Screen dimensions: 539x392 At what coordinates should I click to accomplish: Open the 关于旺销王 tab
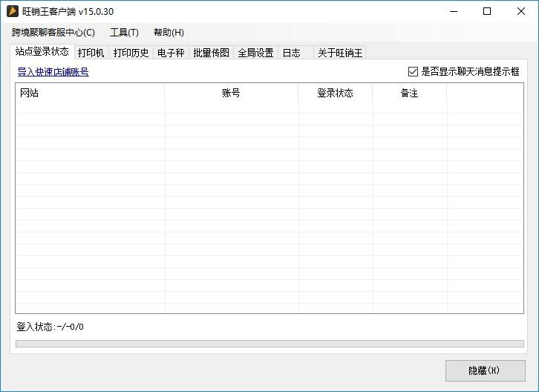pos(339,53)
